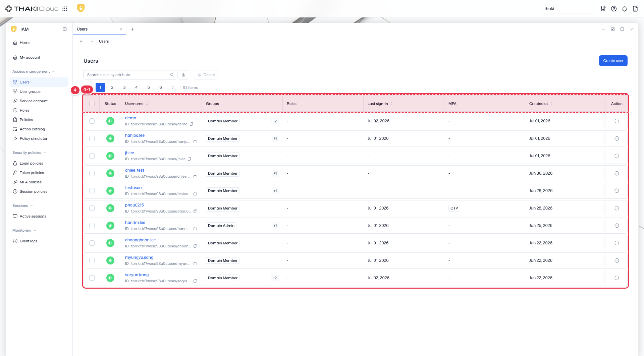Open the notifications bell

click(625, 9)
